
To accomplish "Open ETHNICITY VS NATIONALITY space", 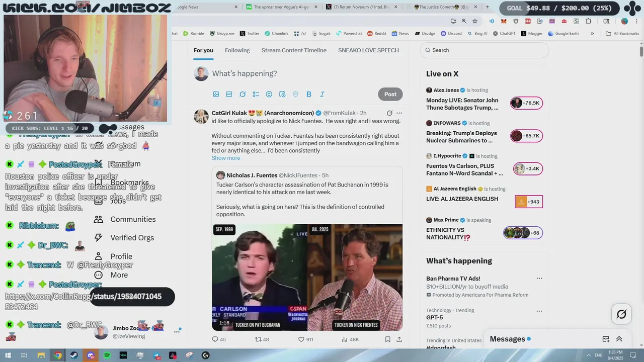I will 484,229.
